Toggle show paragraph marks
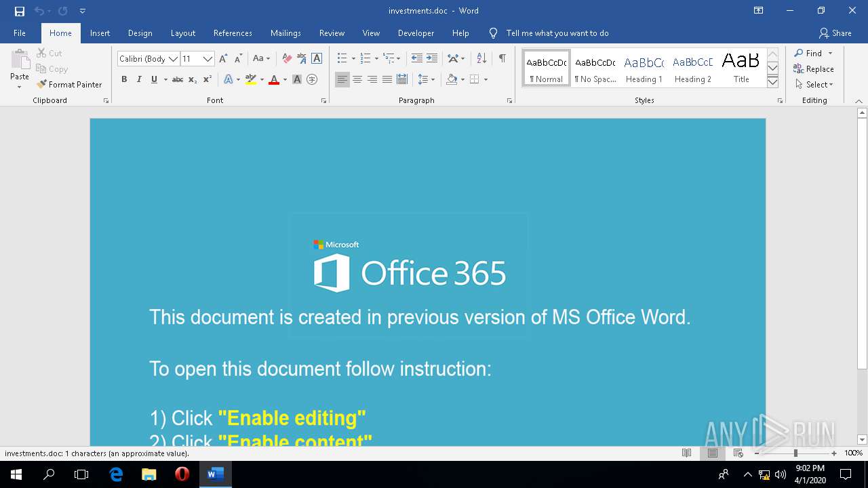This screenshot has height=488, width=868. [x=502, y=58]
